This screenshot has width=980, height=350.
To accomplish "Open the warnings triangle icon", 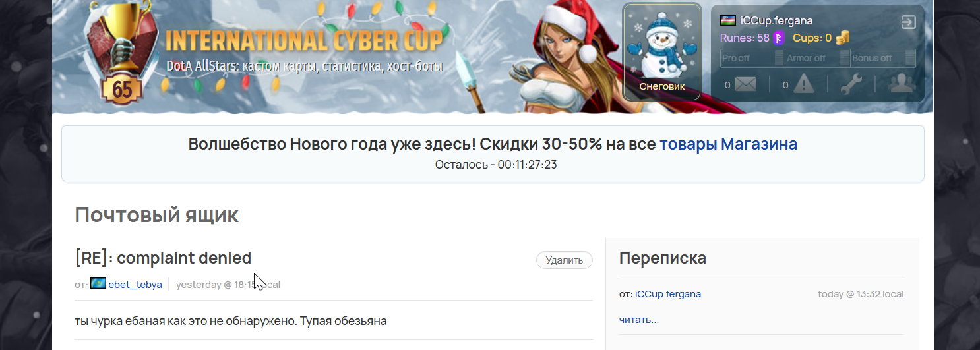I will pos(803,84).
